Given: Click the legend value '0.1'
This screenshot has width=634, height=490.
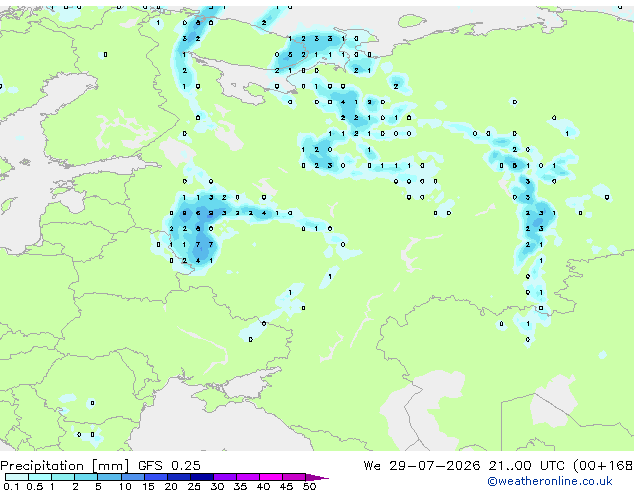Looking at the screenshot, I should [x=11, y=486].
